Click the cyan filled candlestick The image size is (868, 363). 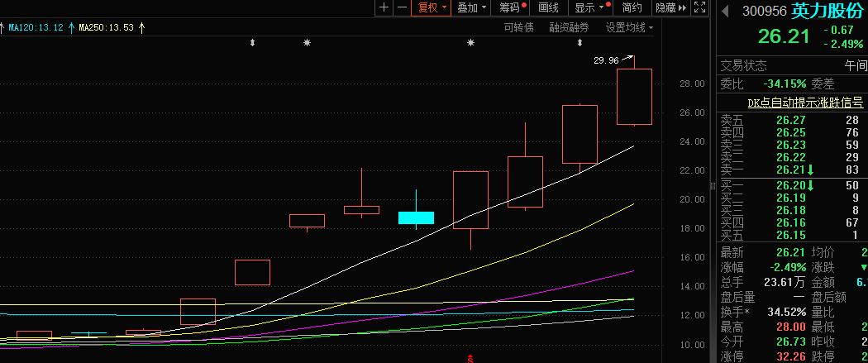click(x=416, y=217)
